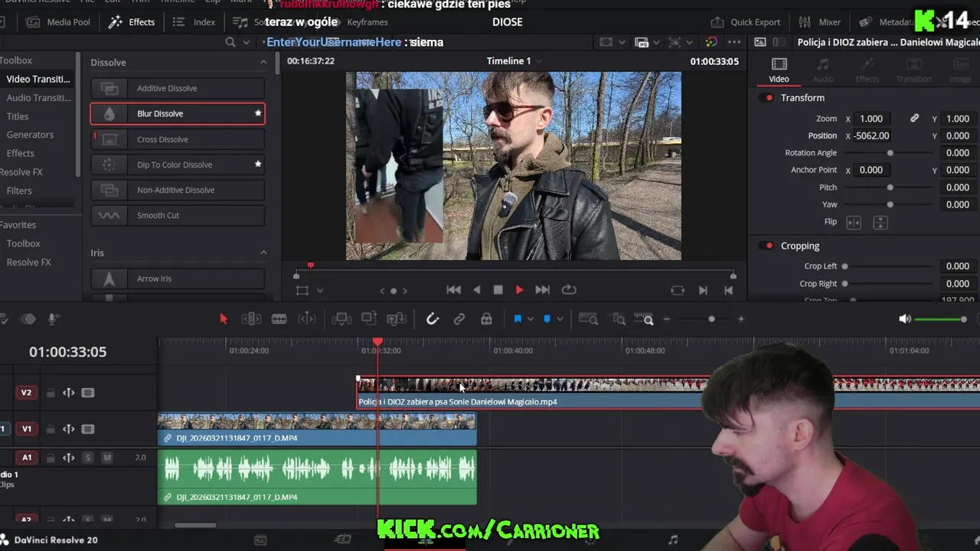This screenshot has height=551, width=980.
Task: Activate Blade Edit mode tool
Action: 279,319
